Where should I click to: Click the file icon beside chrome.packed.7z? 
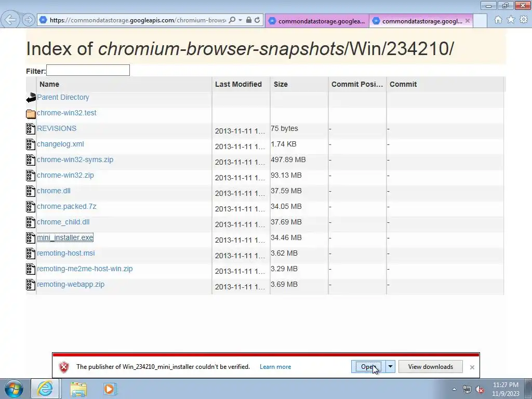[31, 207]
